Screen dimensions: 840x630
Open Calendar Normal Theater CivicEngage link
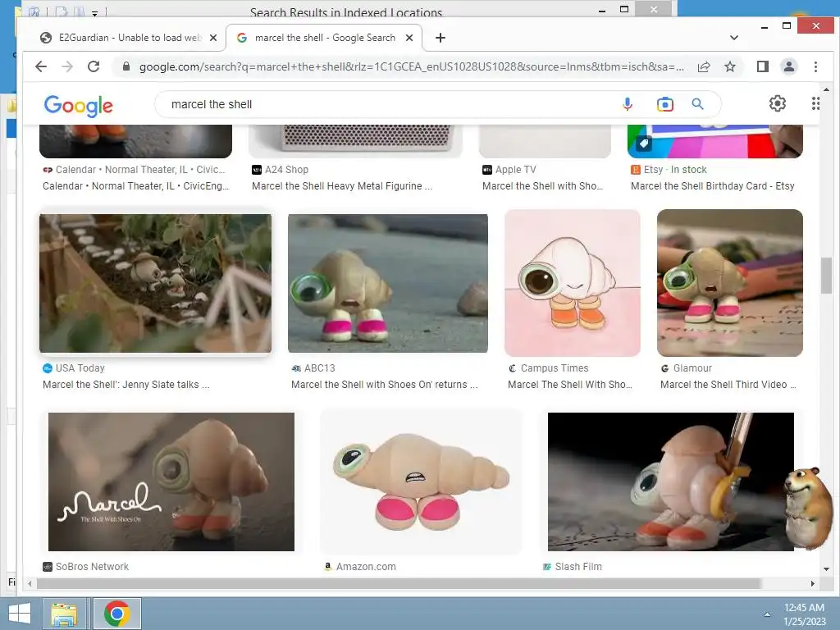[x=135, y=186]
